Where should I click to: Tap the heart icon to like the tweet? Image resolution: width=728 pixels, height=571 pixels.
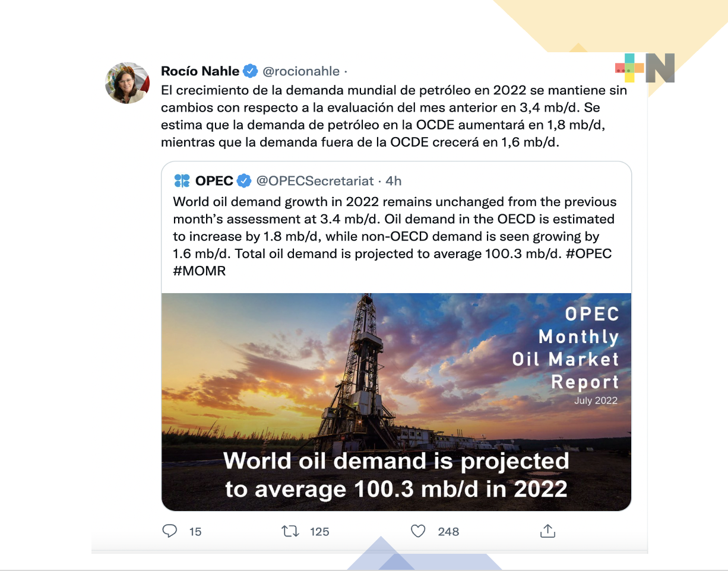pyautogui.click(x=417, y=531)
